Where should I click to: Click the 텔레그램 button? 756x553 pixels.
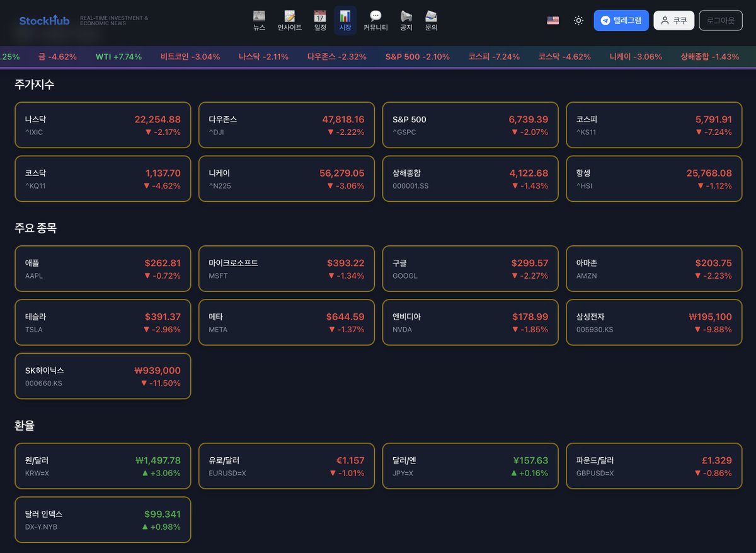click(x=621, y=20)
